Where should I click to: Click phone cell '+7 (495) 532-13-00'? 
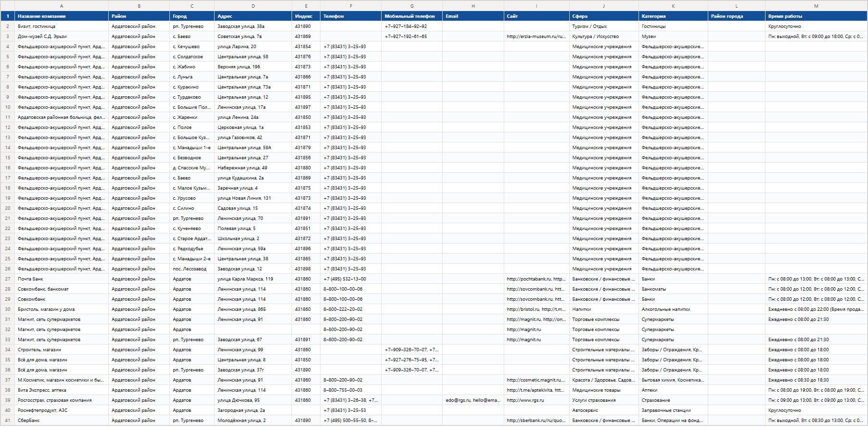(351, 279)
